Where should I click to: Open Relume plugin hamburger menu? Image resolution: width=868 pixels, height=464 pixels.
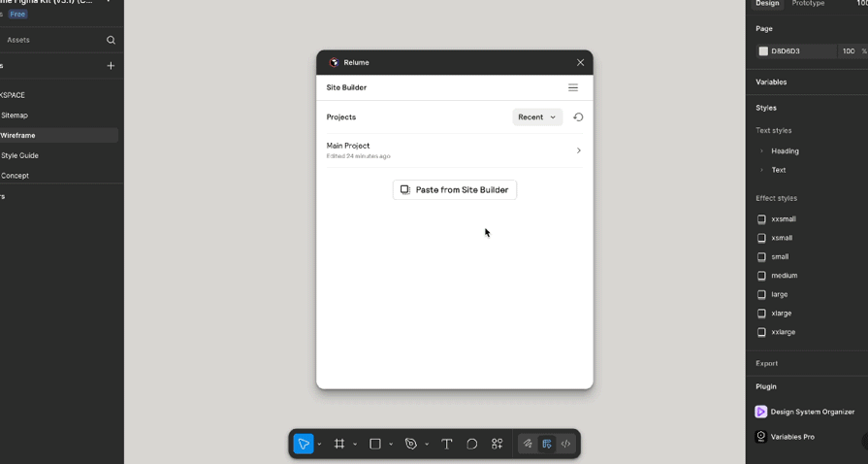573,87
